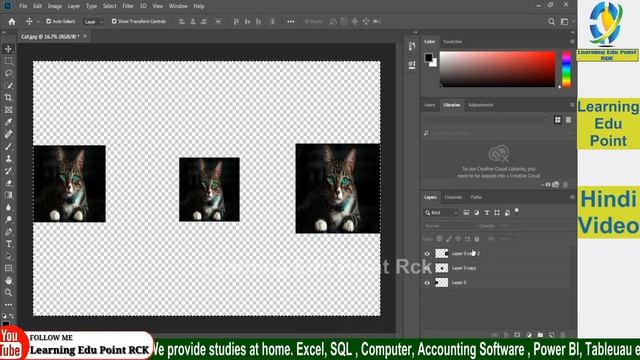Switch to the Swatches tab

click(x=452, y=42)
